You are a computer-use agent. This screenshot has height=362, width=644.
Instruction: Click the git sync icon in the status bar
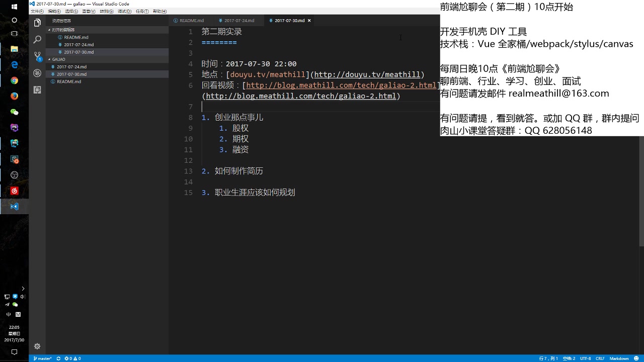(x=58, y=358)
